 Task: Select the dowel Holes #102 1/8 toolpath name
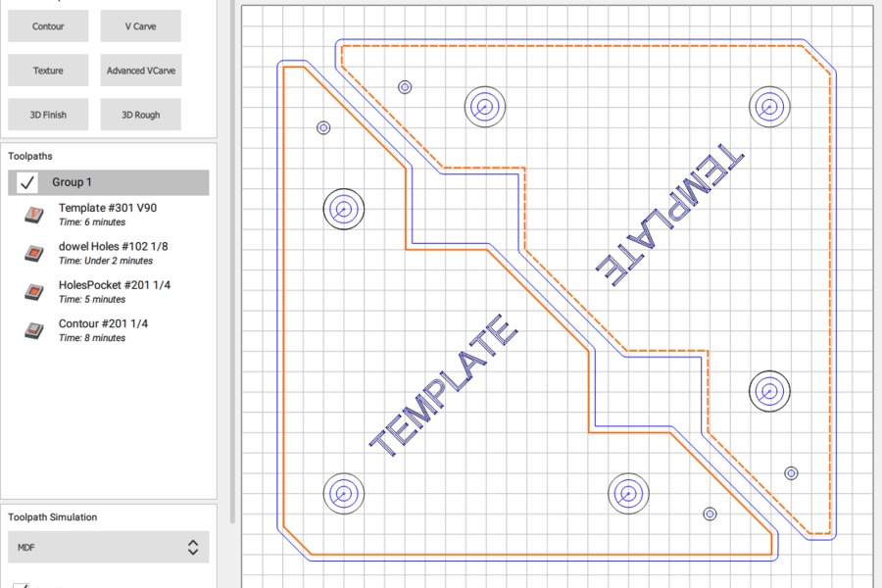tap(113, 246)
